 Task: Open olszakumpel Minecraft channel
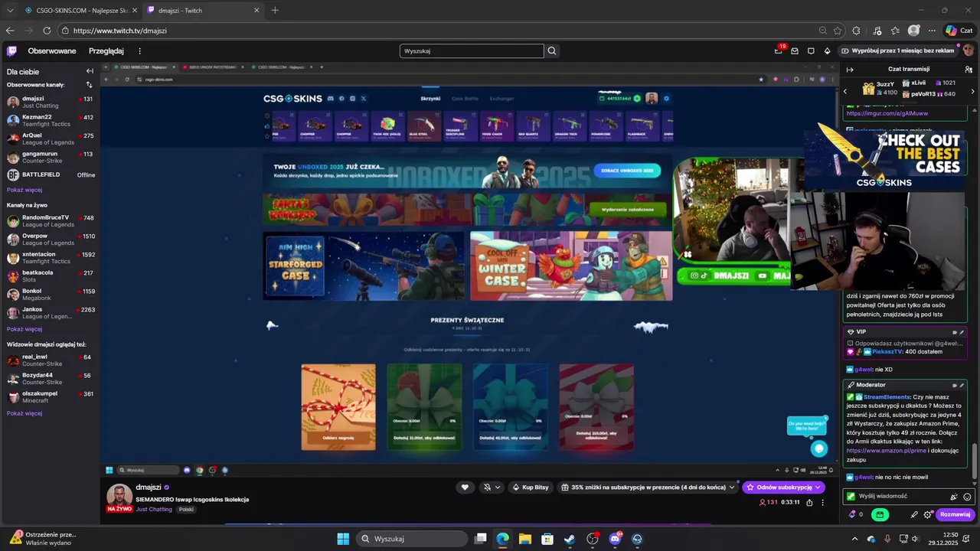pos(50,397)
